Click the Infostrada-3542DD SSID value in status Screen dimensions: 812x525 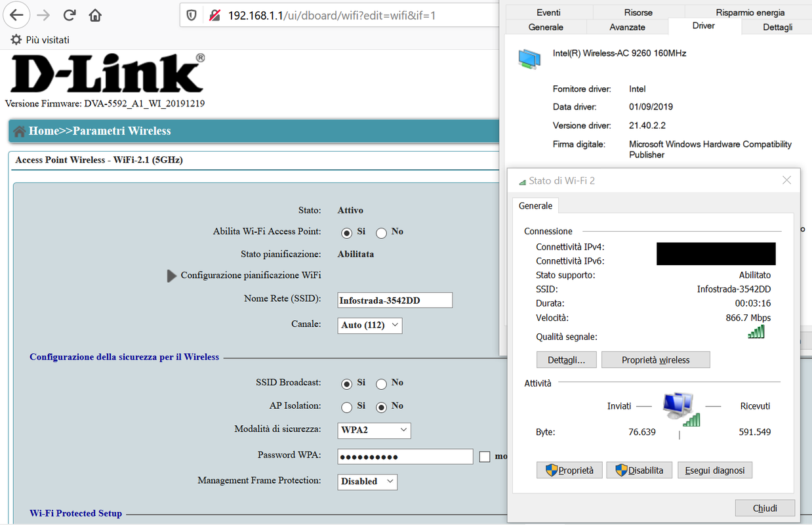pyautogui.click(x=734, y=289)
